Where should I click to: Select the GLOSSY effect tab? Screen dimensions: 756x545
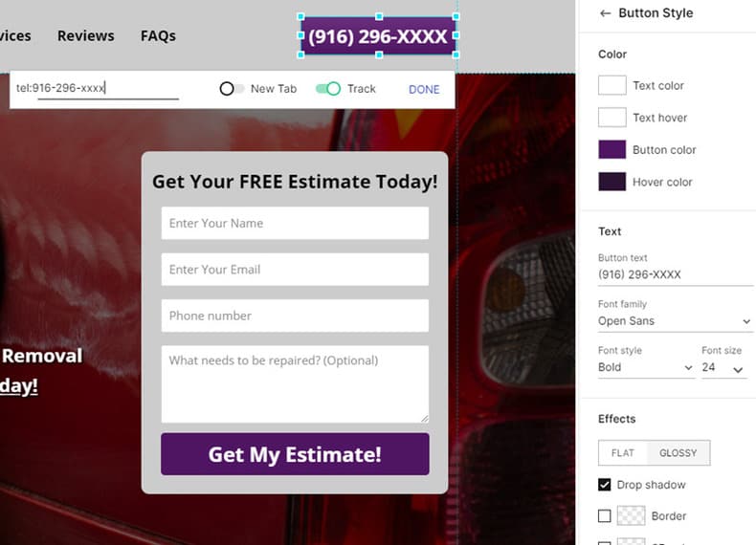[678, 453]
